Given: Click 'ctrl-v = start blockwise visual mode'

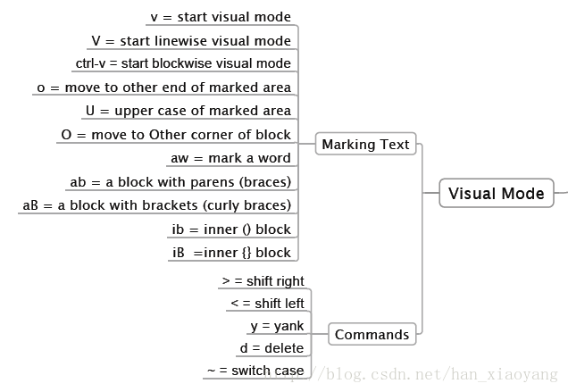Looking at the screenshot, I should pyautogui.click(x=183, y=63).
